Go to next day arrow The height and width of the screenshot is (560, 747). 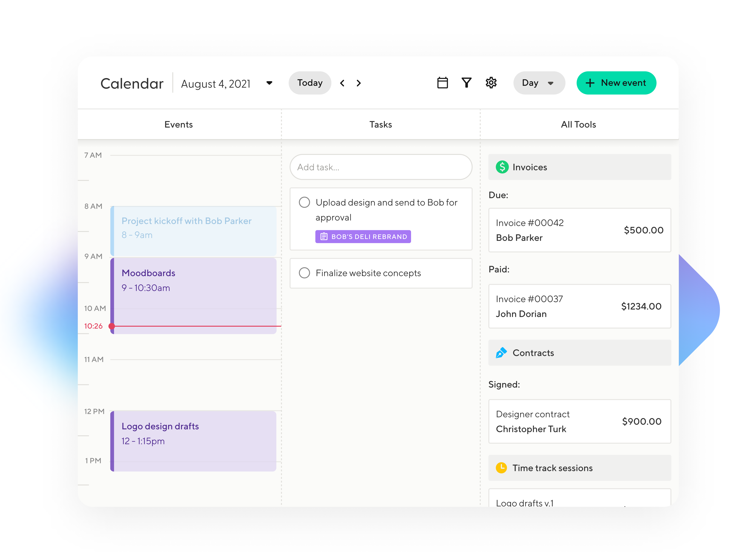click(x=359, y=83)
